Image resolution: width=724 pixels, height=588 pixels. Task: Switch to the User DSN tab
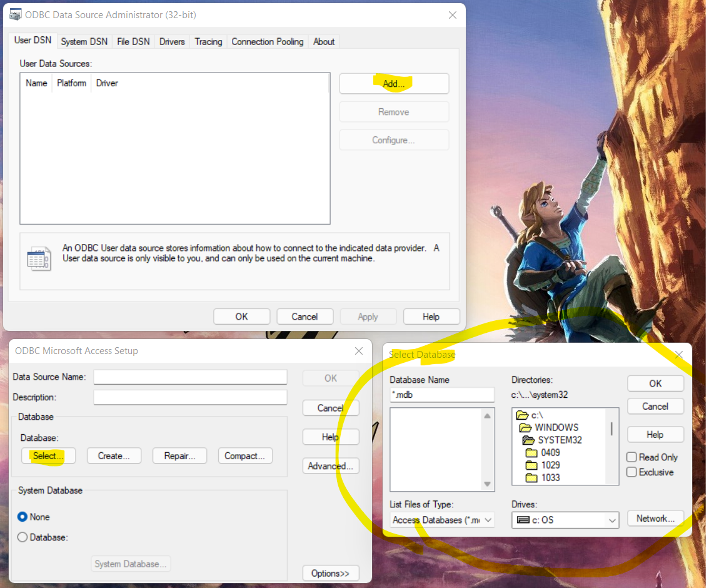tap(33, 40)
